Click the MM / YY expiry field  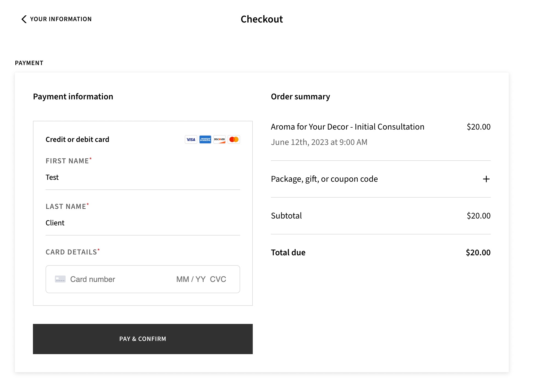[x=191, y=279]
